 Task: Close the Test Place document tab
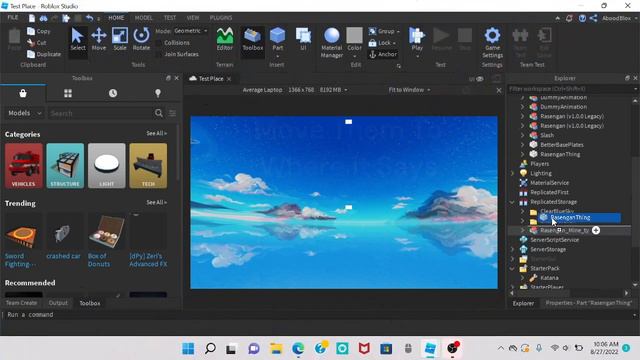(x=229, y=79)
